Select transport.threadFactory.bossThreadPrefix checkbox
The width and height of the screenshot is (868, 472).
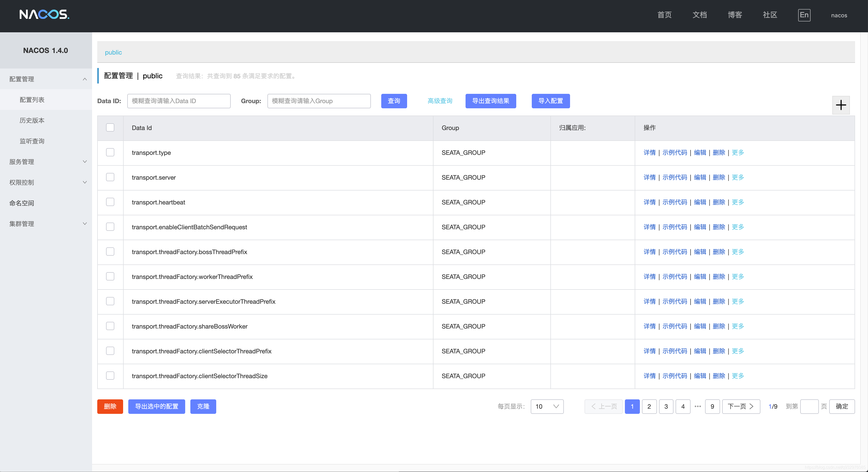tap(110, 252)
